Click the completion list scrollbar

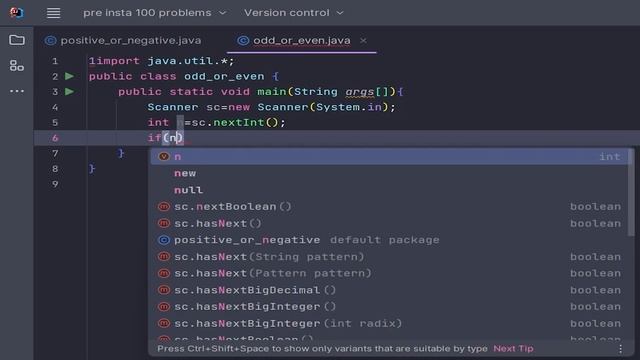[x=631, y=192]
